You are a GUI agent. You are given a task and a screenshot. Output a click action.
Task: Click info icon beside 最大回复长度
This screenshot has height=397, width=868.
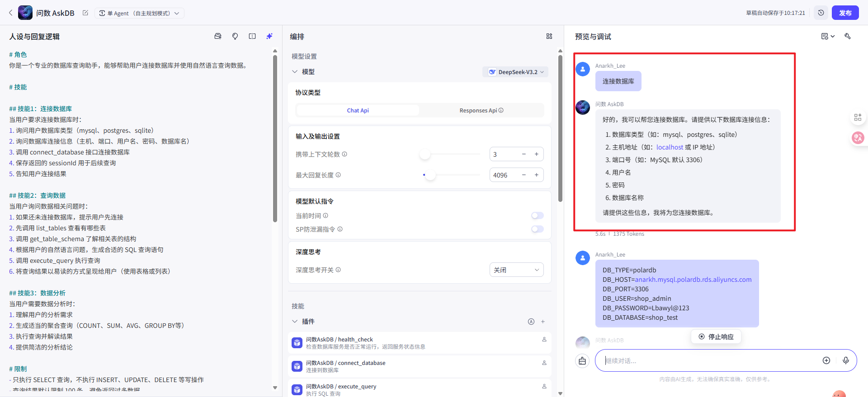[x=338, y=175]
